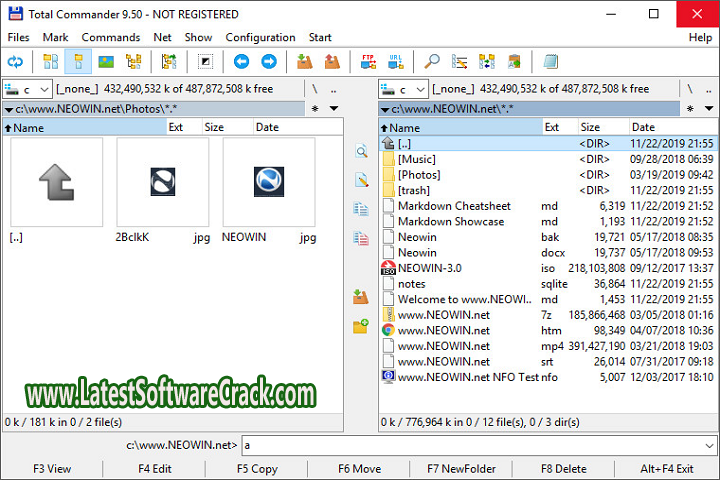Click the vertical bar's Edit pencil icon
The image size is (720, 480).
pos(361,180)
